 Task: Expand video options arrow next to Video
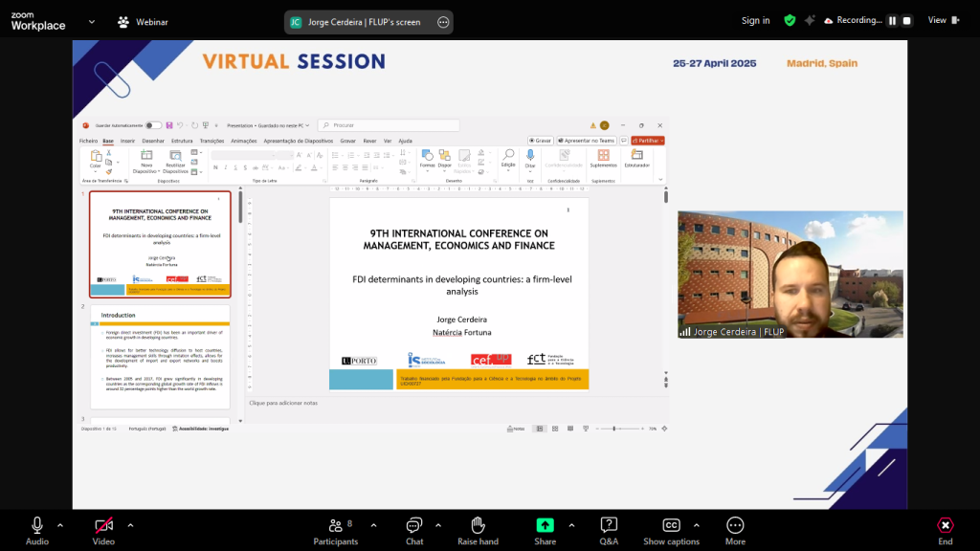click(x=130, y=524)
